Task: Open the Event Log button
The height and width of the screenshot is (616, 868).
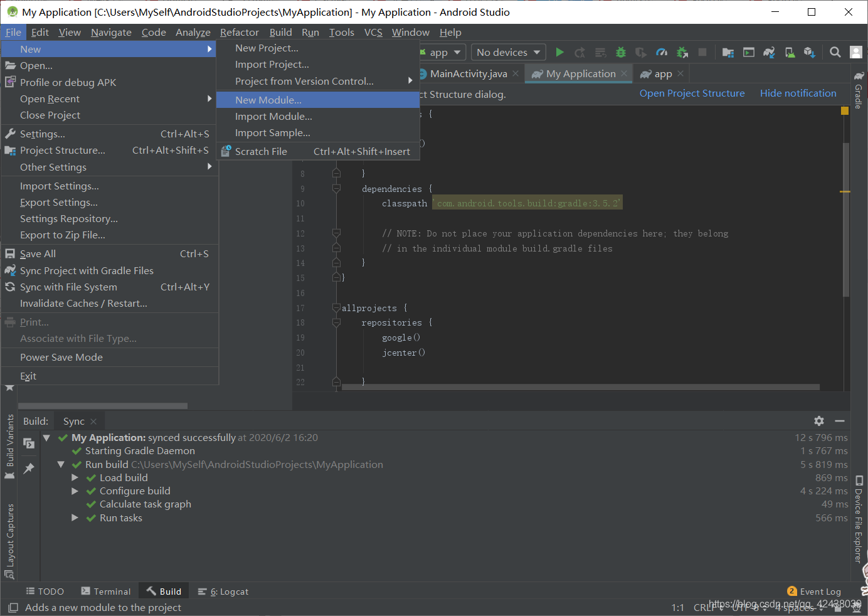Action: click(x=814, y=592)
